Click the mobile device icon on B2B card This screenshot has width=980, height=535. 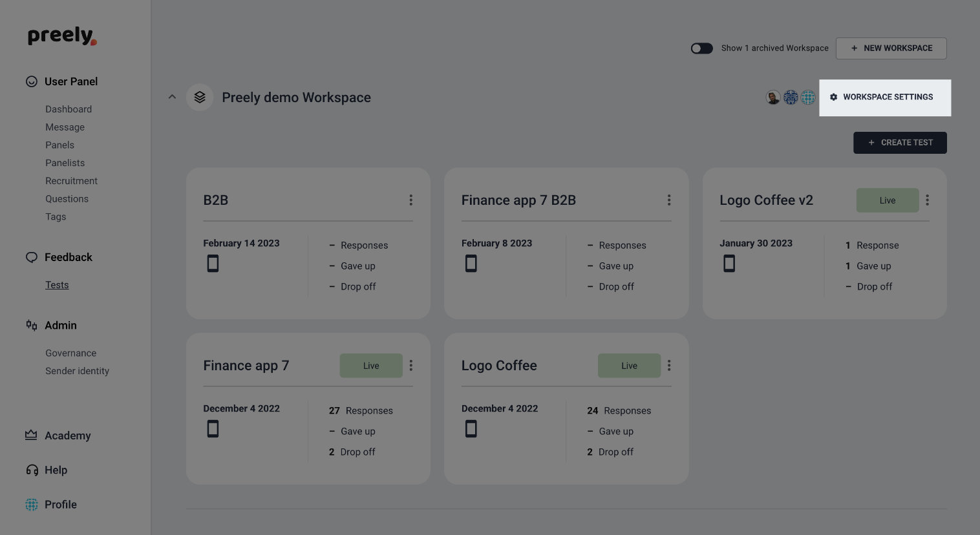[213, 264]
